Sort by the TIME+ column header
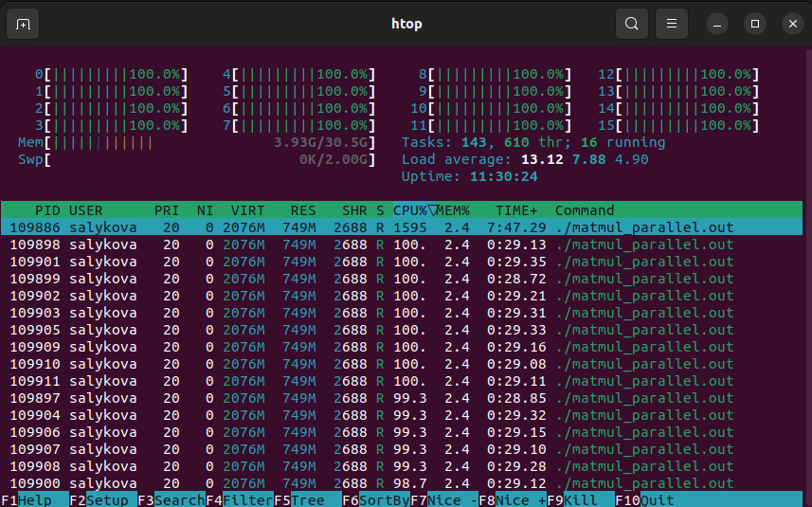Viewport: 812px width, 507px height. [516, 210]
